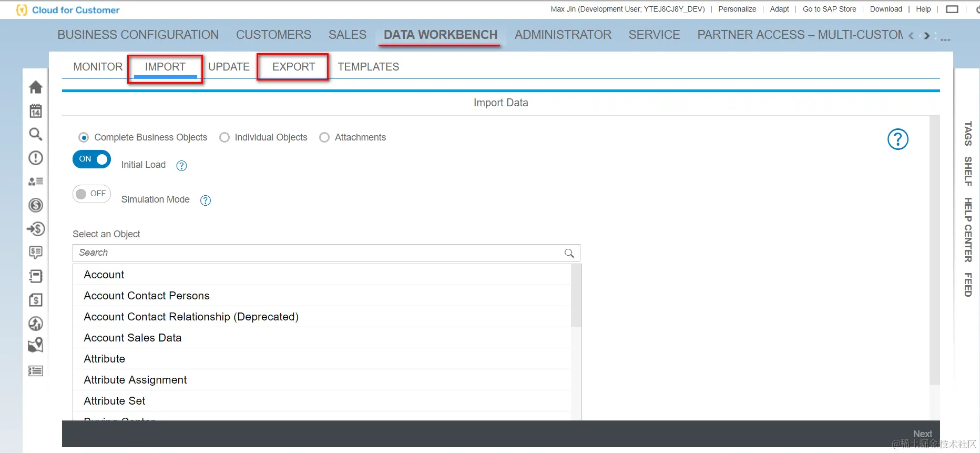This screenshot has height=453, width=980.
Task: Switch to the Monitor tab
Action: (x=98, y=67)
